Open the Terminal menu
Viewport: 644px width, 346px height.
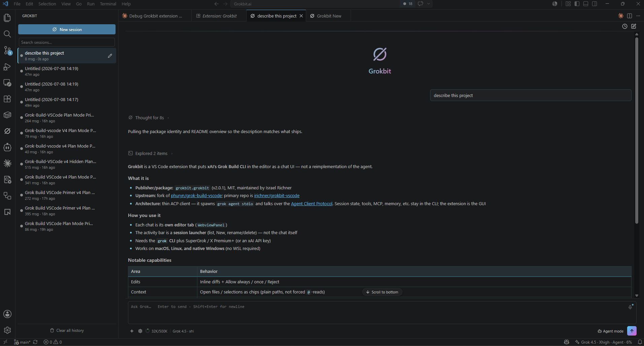click(108, 4)
